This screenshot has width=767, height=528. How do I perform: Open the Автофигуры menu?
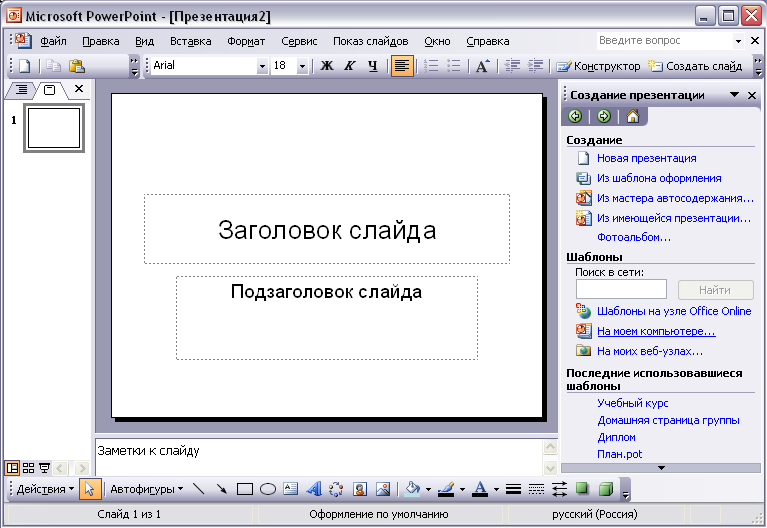point(146,489)
